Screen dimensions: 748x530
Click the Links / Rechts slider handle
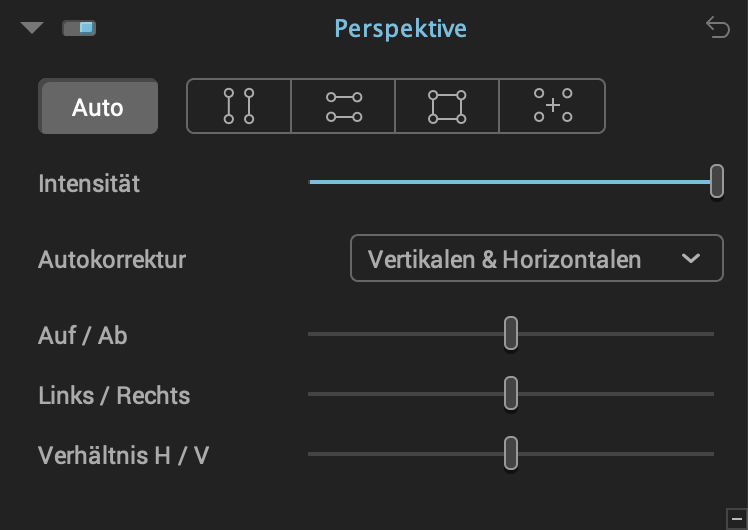point(511,393)
